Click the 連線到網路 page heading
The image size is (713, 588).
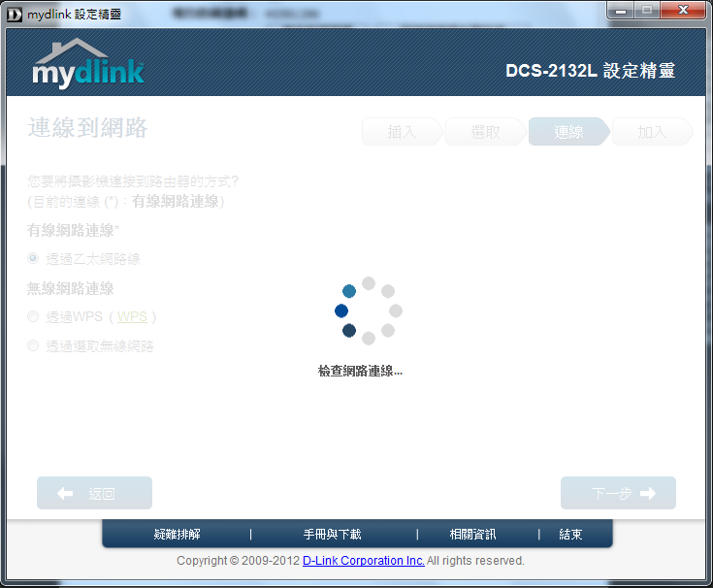tap(87, 127)
